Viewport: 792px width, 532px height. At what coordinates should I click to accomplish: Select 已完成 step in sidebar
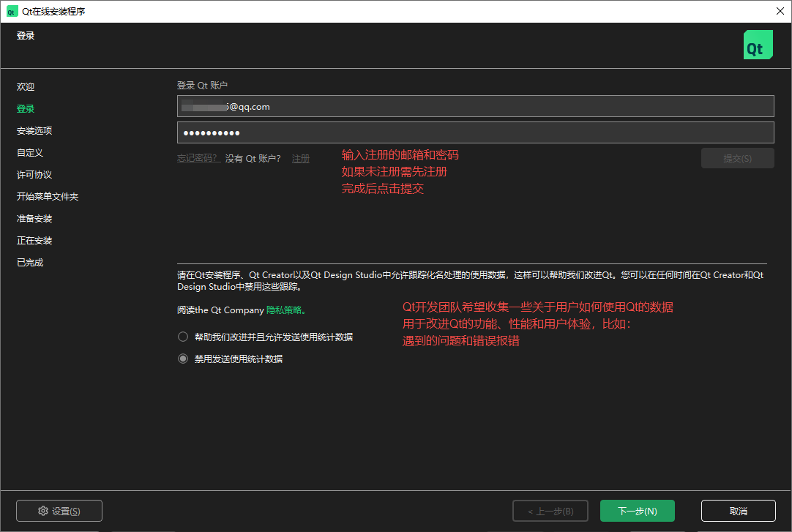click(x=30, y=263)
